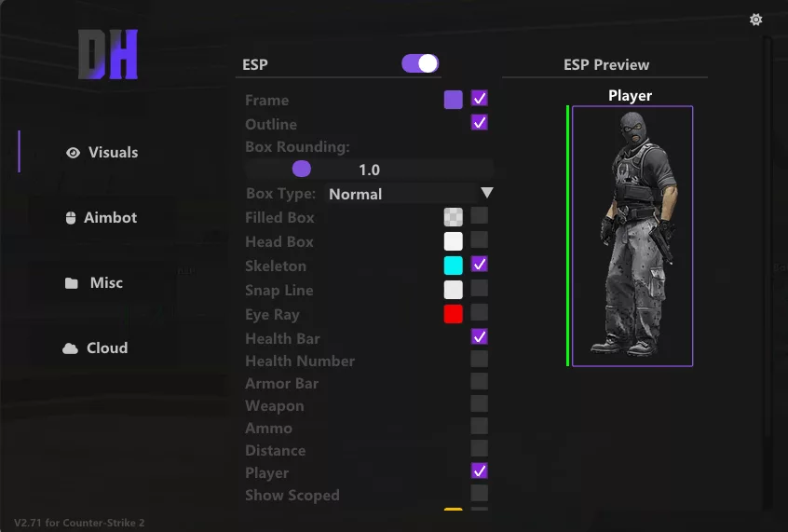Click the DH logo
Image resolution: width=788 pixels, height=532 pixels.
click(x=108, y=54)
